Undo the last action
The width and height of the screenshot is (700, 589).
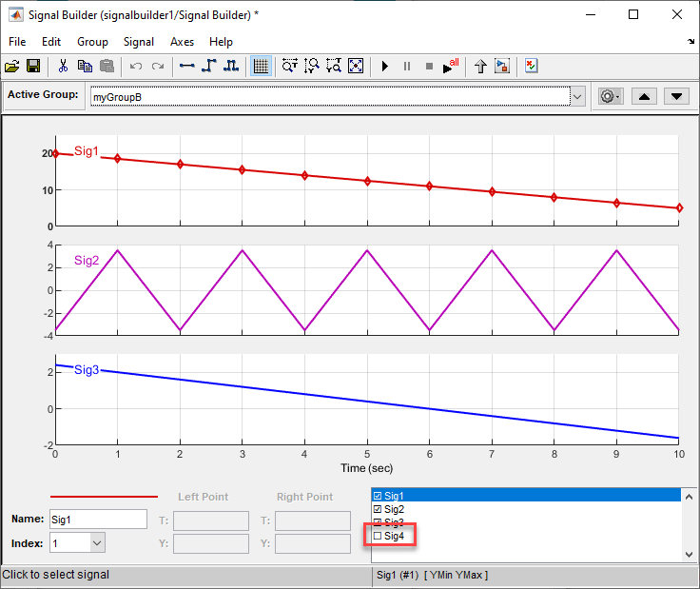pos(136,67)
